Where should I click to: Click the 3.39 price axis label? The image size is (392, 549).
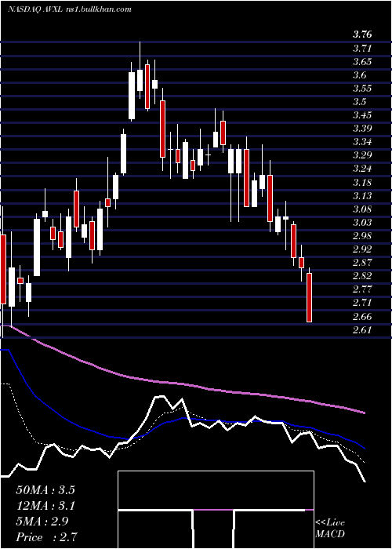pyautogui.click(x=362, y=129)
